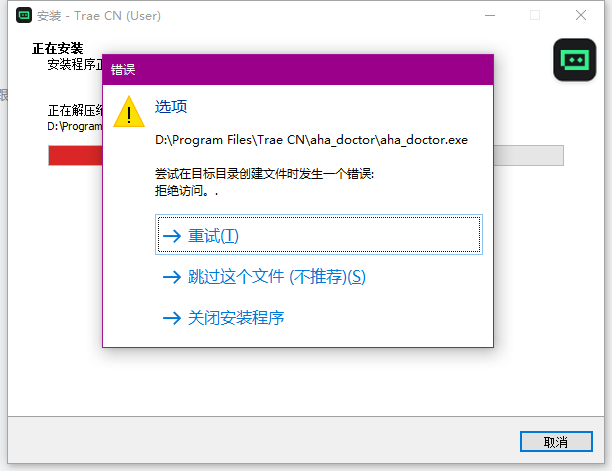Click the 正在安装 heading text

coord(57,48)
